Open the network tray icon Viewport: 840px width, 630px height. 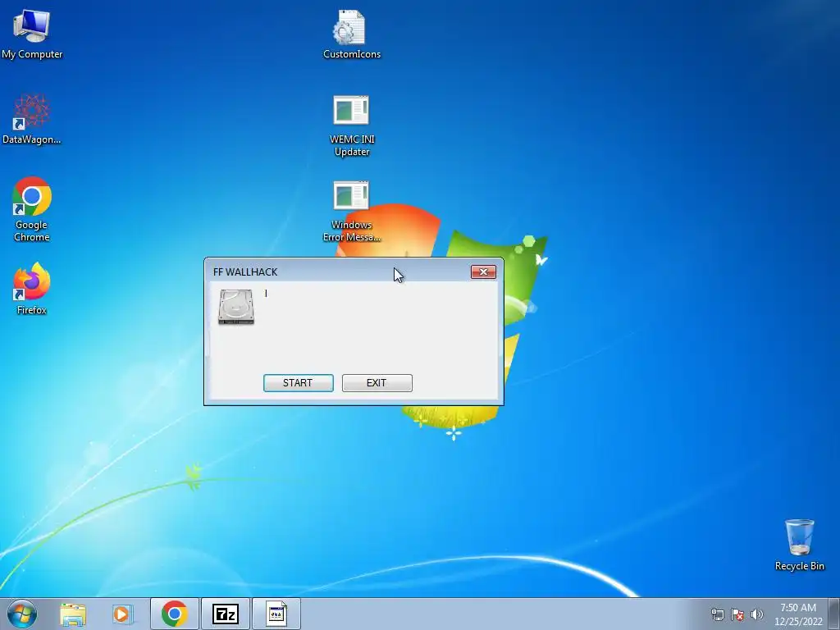(x=717, y=614)
